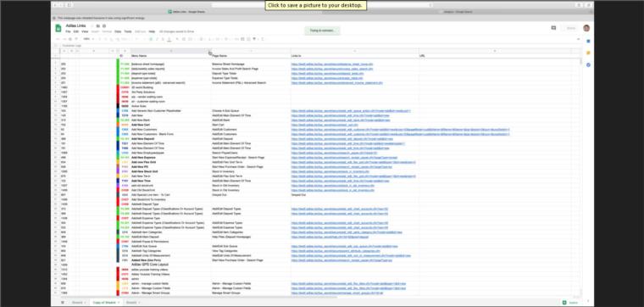Screen dimensions: 644x307
Task: Open the Google Sheets home icon
Action: tap(58, 28)
